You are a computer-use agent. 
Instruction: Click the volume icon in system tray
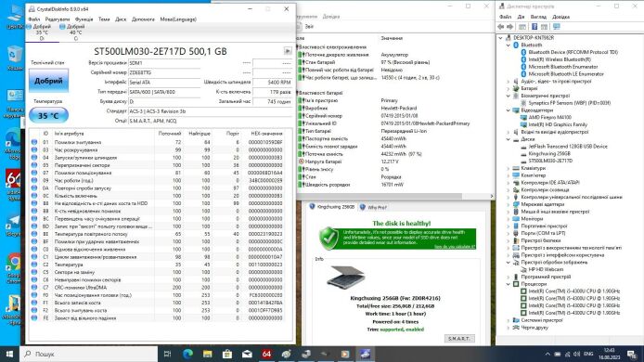pos(577,354)
